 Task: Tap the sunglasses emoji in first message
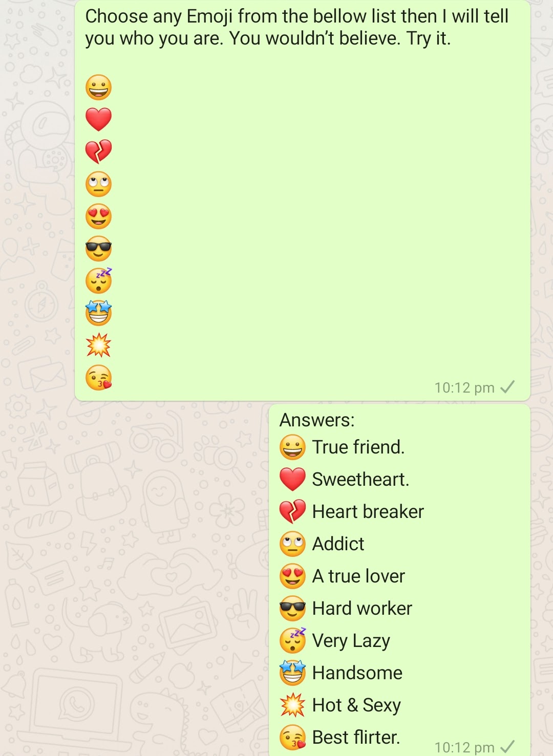click(98, 249)
